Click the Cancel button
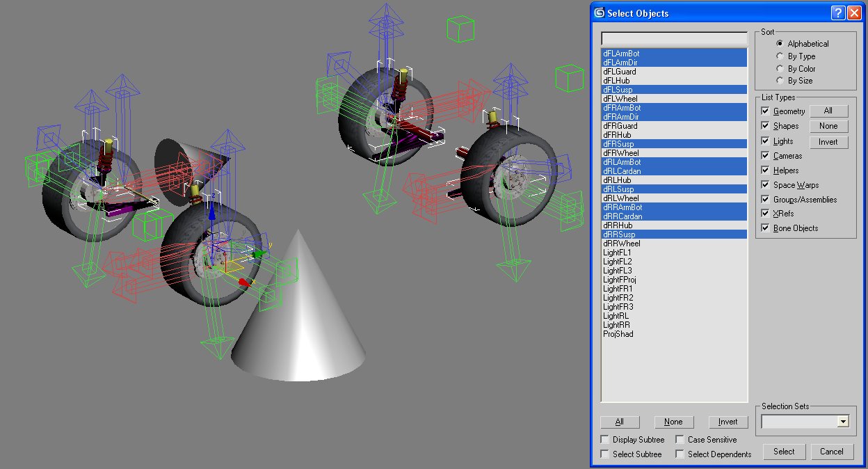 pyautogui.click(x=831, y=452)
